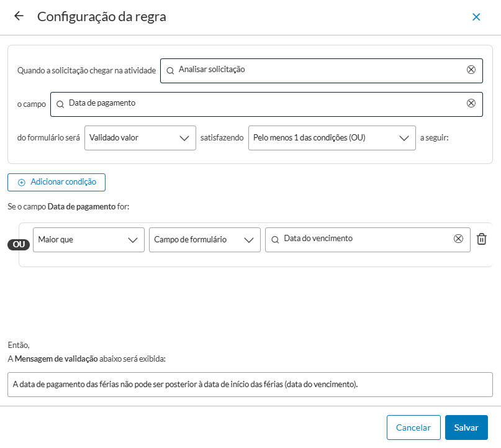Clear the 'Data do vencimento' value
501x448 pixels.
click(458, 239)
